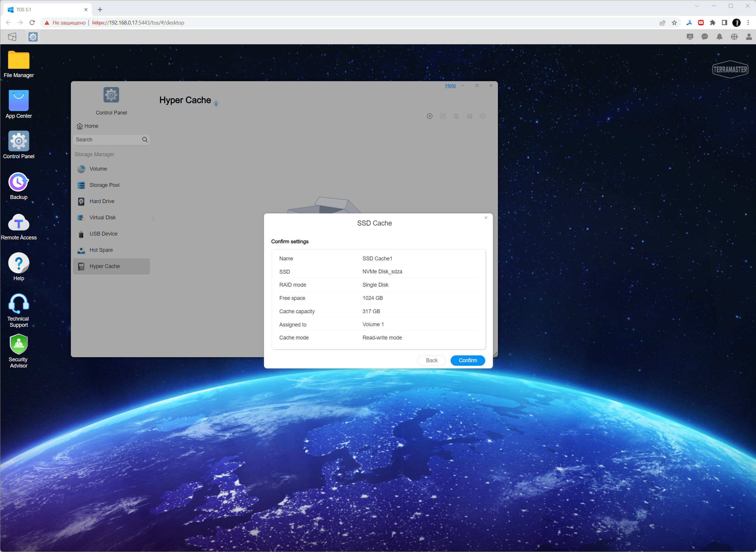
Task: Click the Control Panel search field
Action: [x=107, y=140]
